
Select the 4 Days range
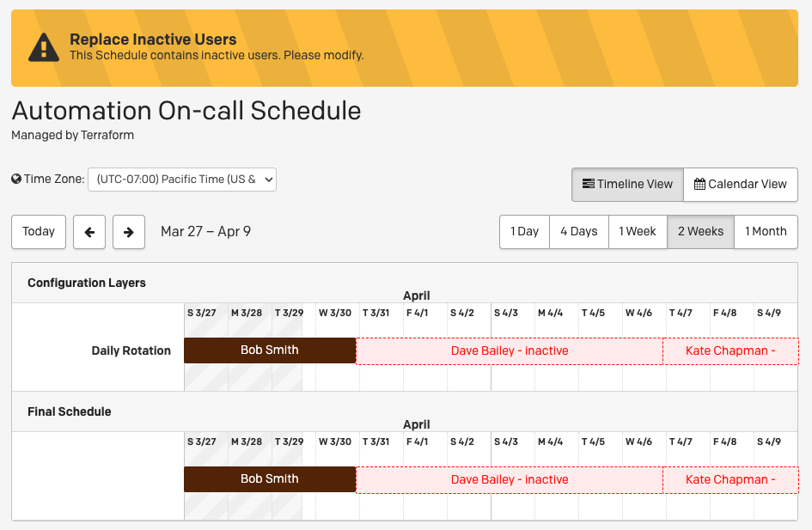point(579,232)
